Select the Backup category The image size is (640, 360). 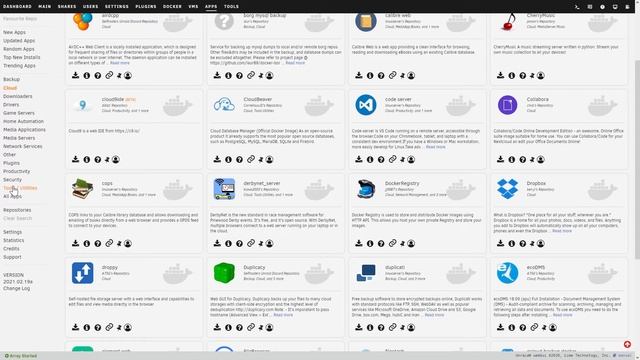[11, 79]
